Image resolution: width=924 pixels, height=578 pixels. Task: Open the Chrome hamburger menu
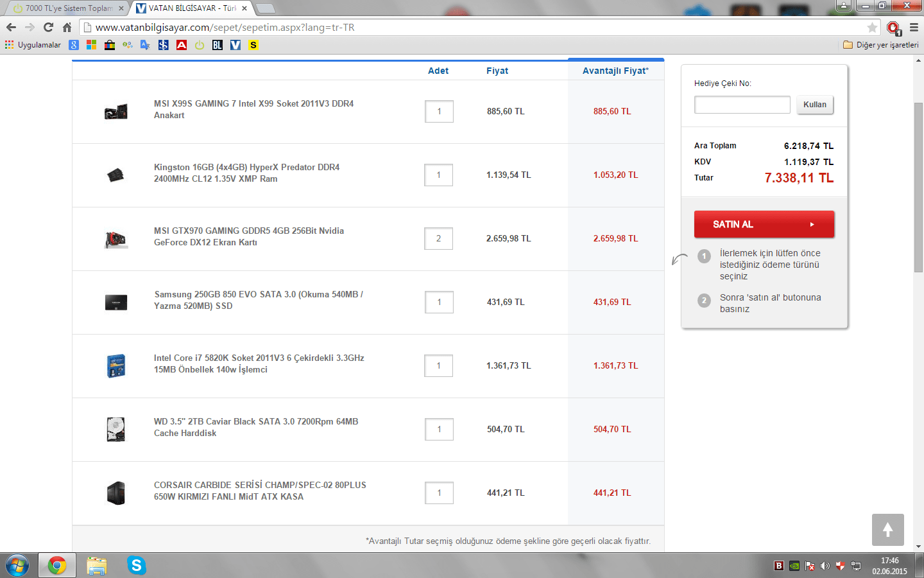click(914, 28)
